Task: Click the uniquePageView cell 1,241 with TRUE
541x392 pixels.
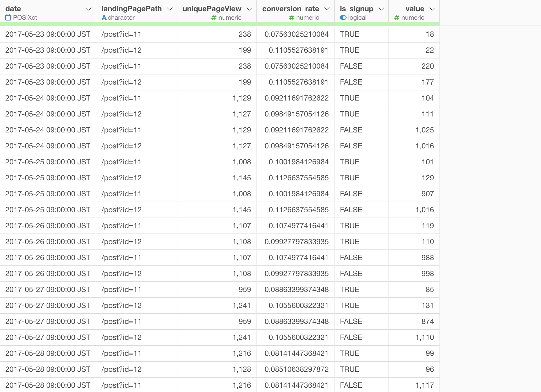Action: [x=217, y=306]
